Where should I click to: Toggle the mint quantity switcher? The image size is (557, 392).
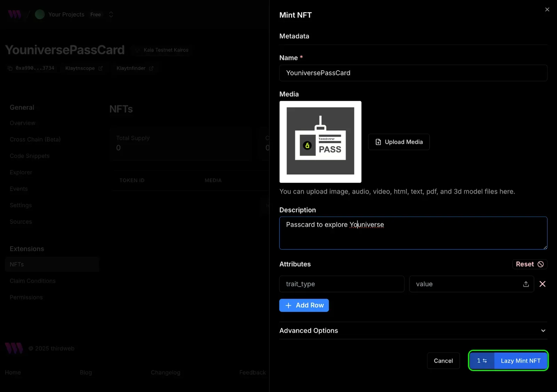482,361
